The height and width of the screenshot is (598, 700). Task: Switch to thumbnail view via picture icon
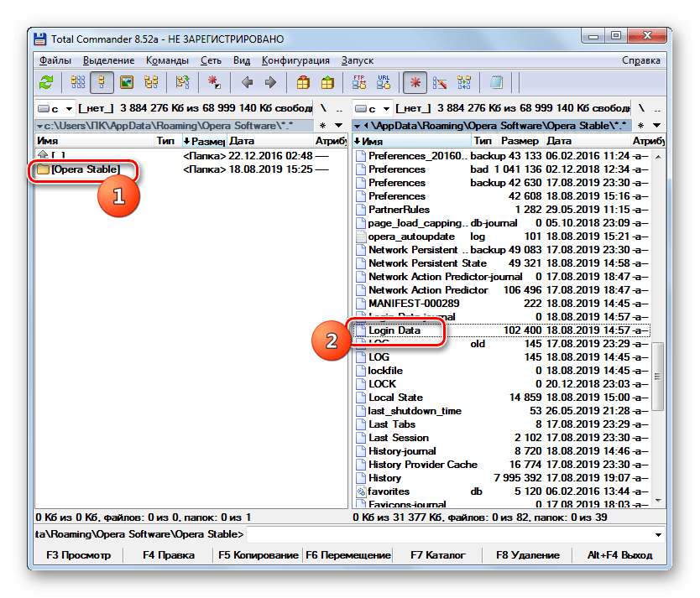point(127,82)
